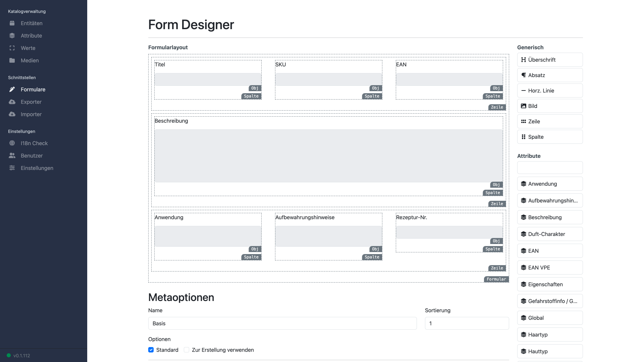
Task: Click the I18n Check globe icon
Action: point(12,143)
